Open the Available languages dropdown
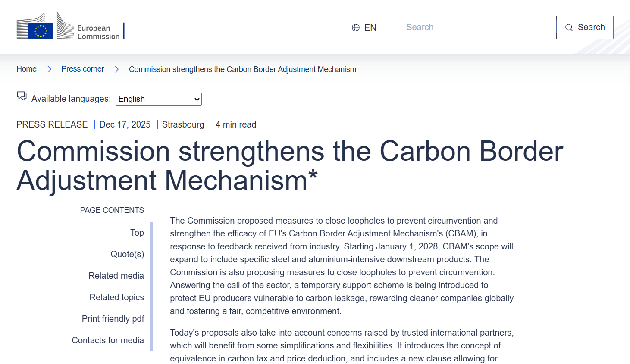Screen dimensions: 630x364 tap(159, 99)
